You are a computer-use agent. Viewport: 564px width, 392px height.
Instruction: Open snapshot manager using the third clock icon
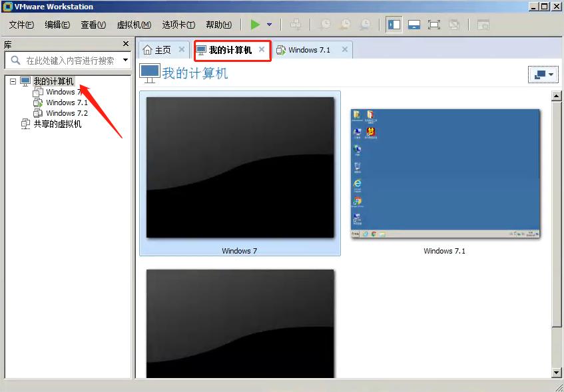[x=365, y=25]
